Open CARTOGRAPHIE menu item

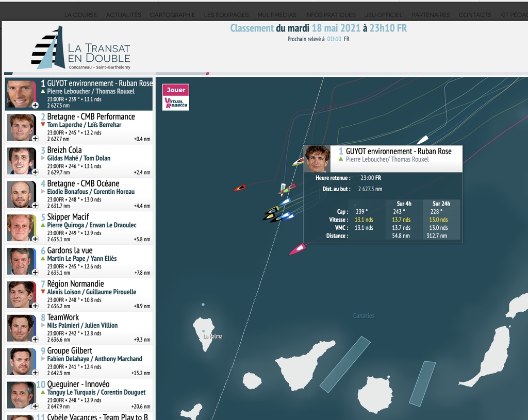[172, 15]
